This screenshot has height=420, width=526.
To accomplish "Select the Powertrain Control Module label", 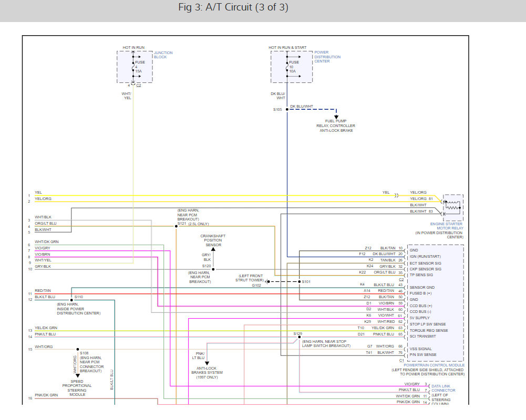I will click(434, 365).
